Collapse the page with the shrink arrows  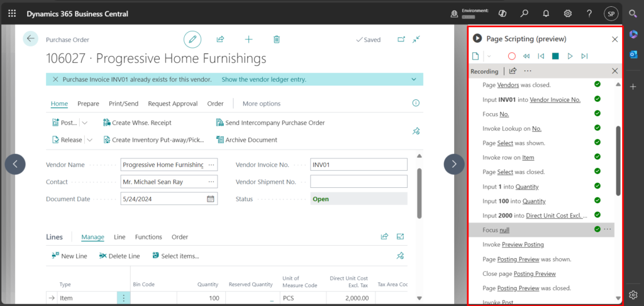[416, 40]
